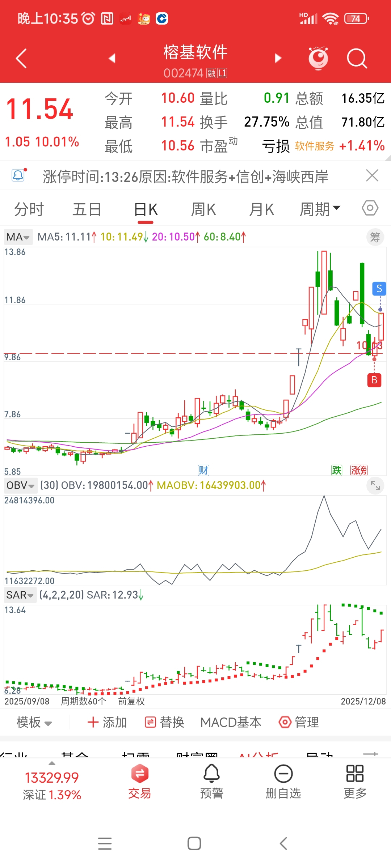391x868 pixels.
Task: Tap the start date 2025/09/08
Action: click(x=27, y=701)
